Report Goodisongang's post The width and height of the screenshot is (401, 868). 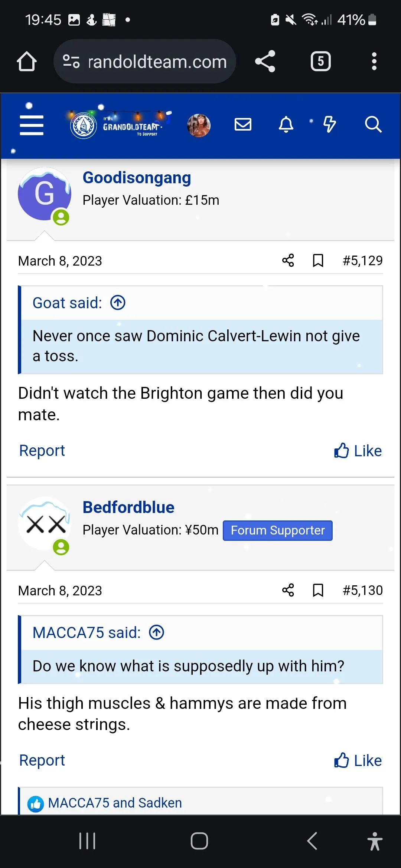[x=42, y=451]
